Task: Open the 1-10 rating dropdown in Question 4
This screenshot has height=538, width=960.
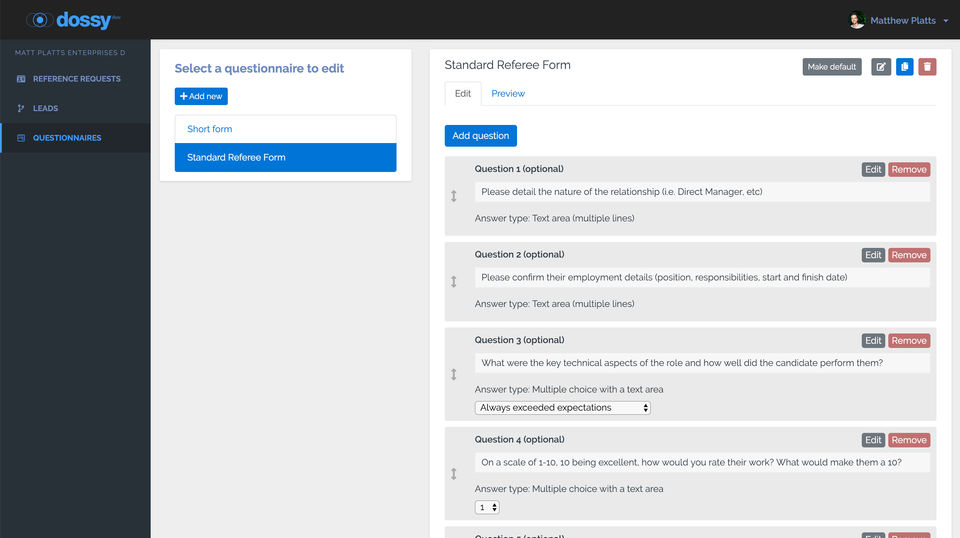Action: click(487, 507)
